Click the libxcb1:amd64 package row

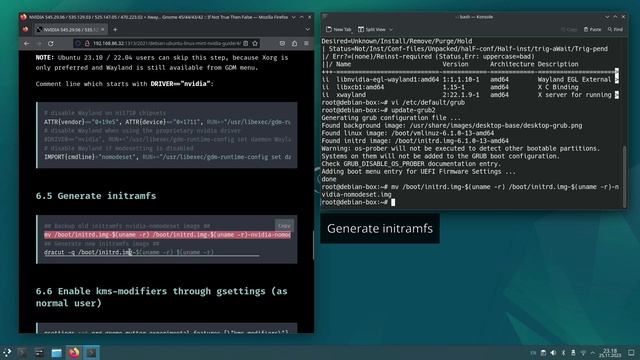pos(450,87)
